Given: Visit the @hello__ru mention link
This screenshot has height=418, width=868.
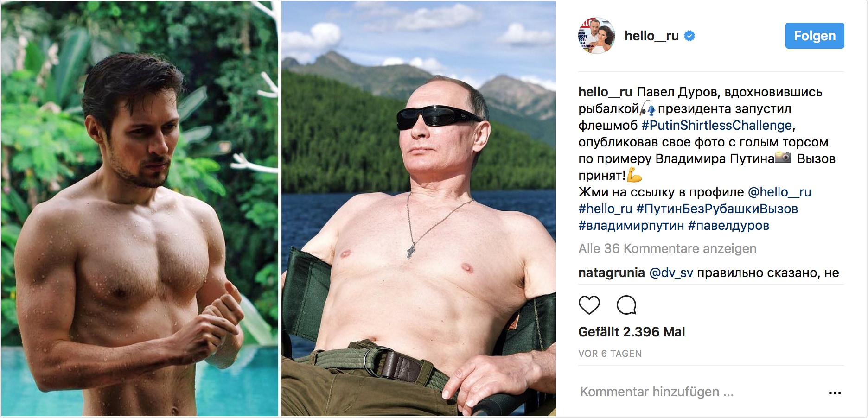Looking at the screenshot, I should pyautogui.click(x=779, y=192).
